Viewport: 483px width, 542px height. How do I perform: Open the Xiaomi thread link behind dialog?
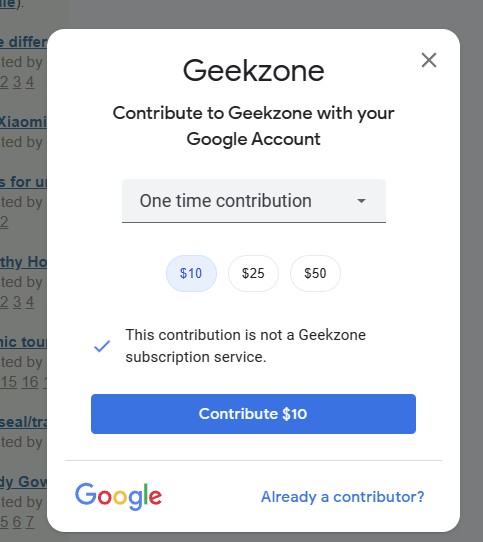click(x=23, y=122)
